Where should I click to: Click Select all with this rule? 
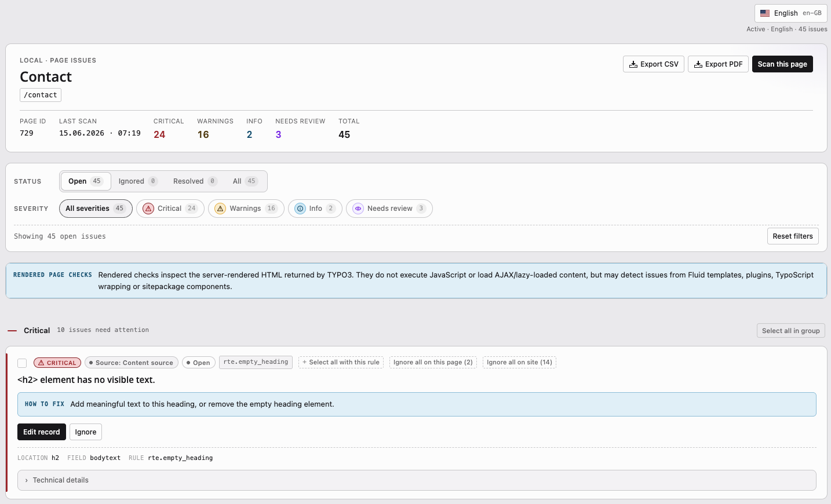341,363
